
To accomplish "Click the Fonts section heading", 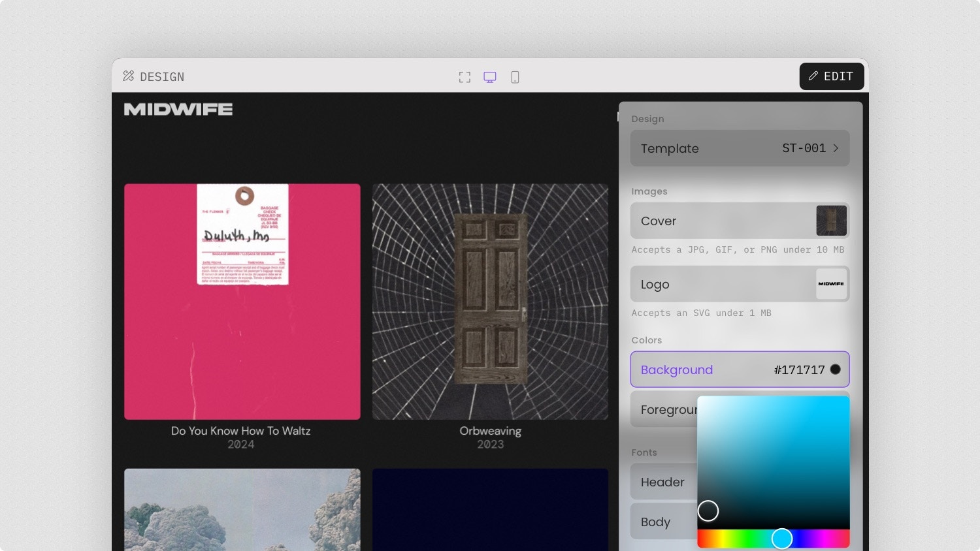I will point(644,452).
